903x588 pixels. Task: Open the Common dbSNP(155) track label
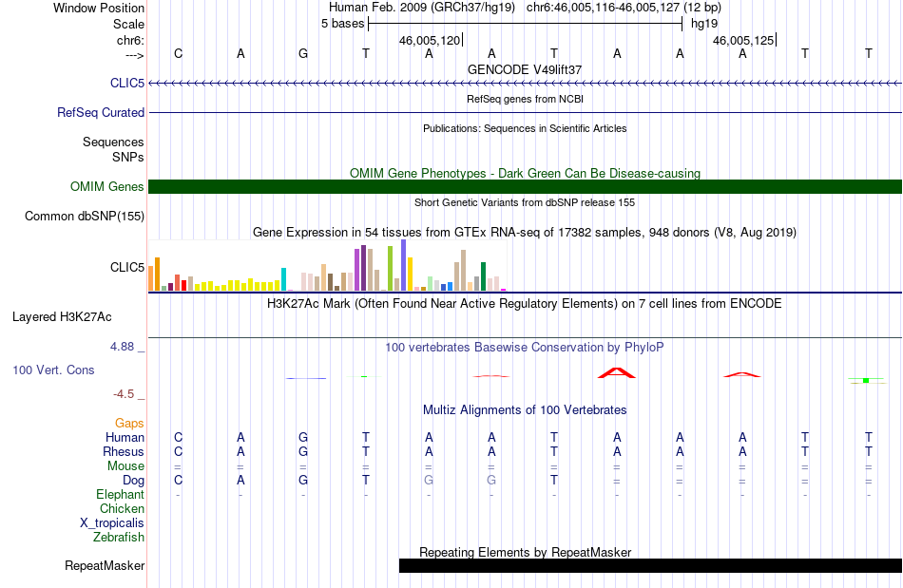[84, 216]
